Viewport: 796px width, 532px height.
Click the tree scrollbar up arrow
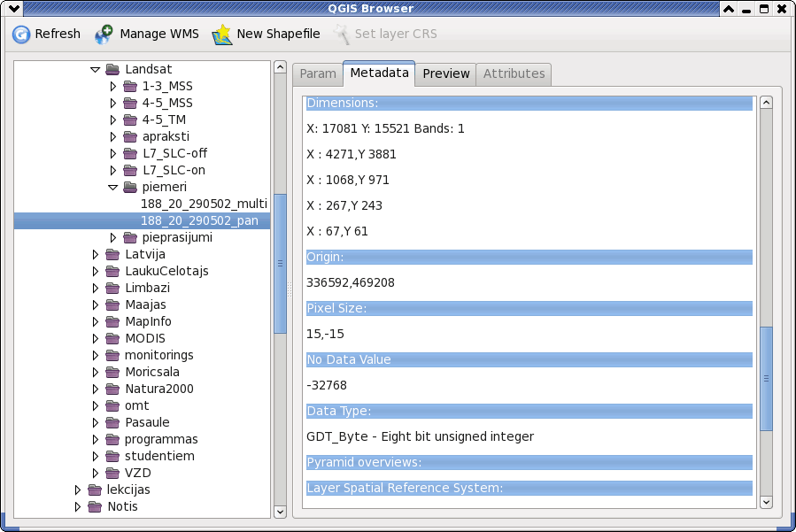coord(280,67)
